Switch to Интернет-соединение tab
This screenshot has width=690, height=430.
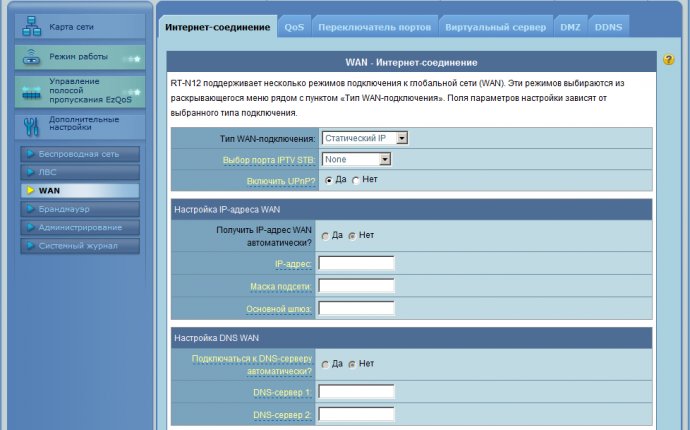click(x=217, y=27)
